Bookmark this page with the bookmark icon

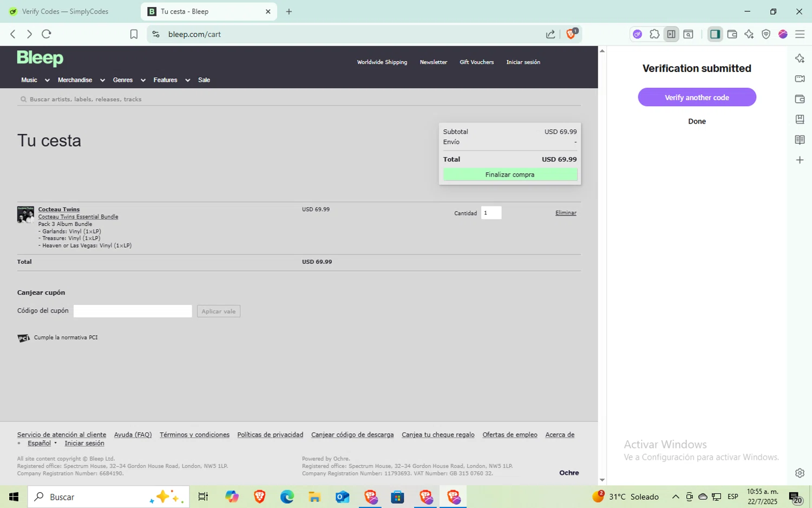click(x=134, y=34)
